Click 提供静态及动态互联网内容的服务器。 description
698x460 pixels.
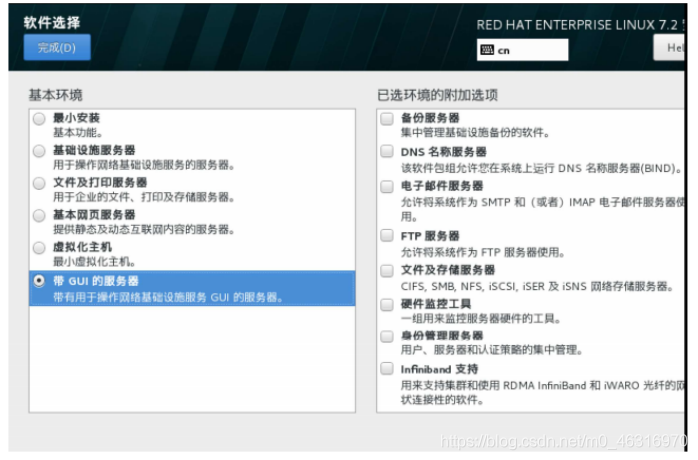[144, 230]
